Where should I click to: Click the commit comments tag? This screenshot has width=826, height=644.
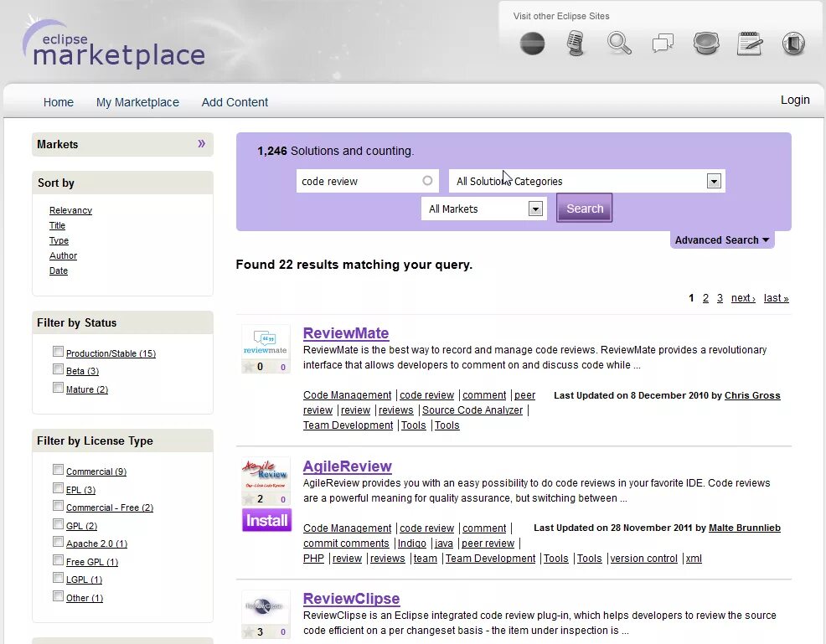pyautogui.click(x=346, y=544)
